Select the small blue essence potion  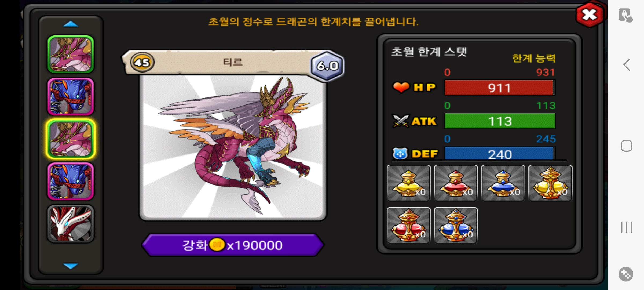click(x=503, y=183)
